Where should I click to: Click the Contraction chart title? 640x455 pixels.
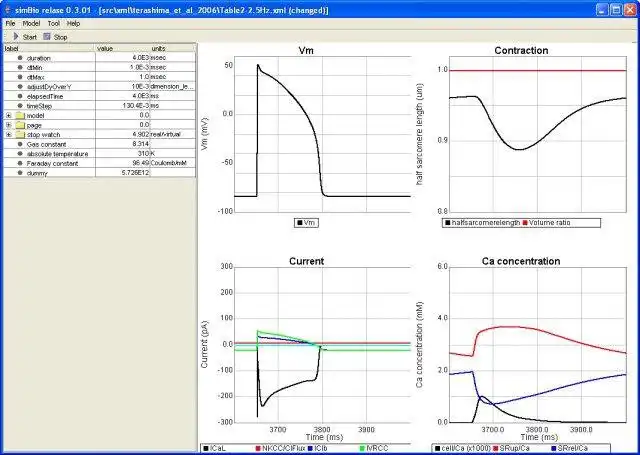[521, 51]
